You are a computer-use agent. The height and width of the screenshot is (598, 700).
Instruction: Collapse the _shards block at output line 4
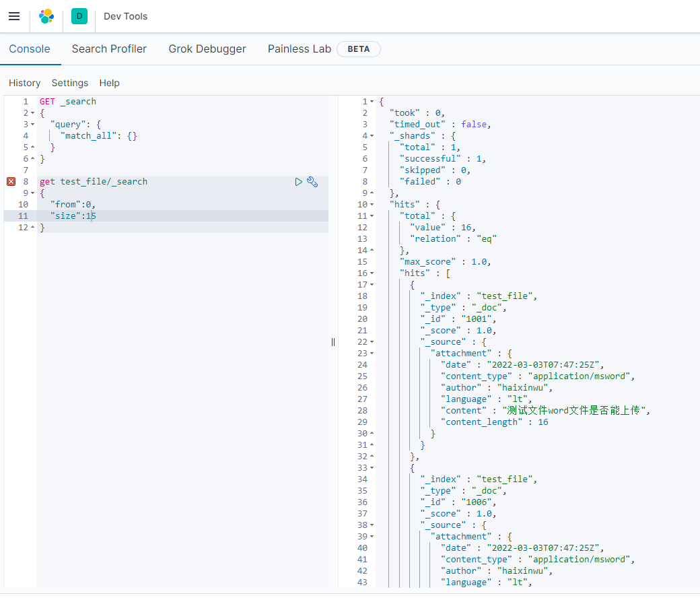(x=372, y=136)
